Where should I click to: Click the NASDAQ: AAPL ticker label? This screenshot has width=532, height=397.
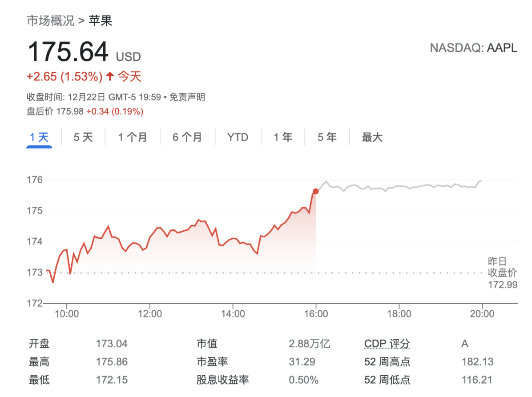(473, 48)
